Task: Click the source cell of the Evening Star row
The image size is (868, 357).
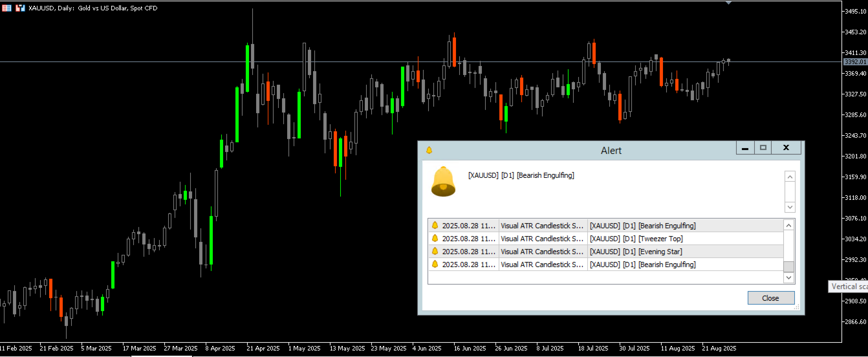Action: pyautogui.click(x=543, y=252)
